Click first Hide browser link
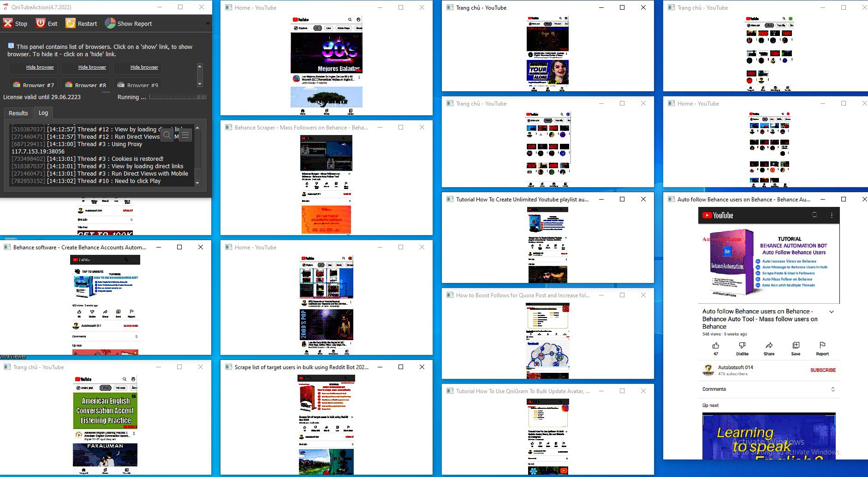Viewport: 868px width, 477px height. pos(40,67)
